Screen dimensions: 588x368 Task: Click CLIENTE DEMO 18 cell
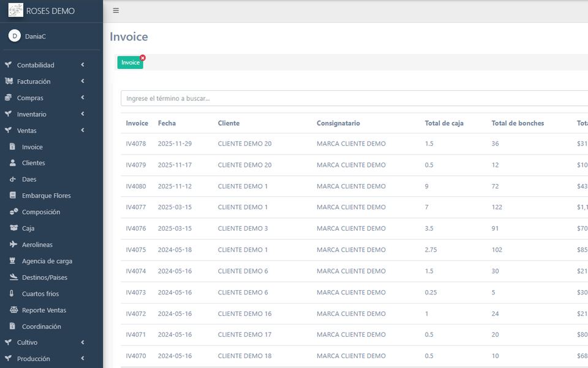tap(244, 356)
